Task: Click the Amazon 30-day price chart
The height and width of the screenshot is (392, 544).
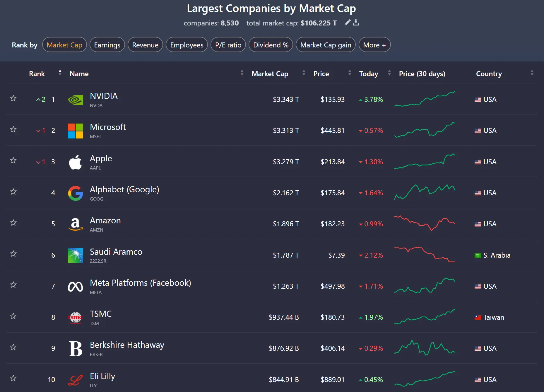Action: click(425, 224)
